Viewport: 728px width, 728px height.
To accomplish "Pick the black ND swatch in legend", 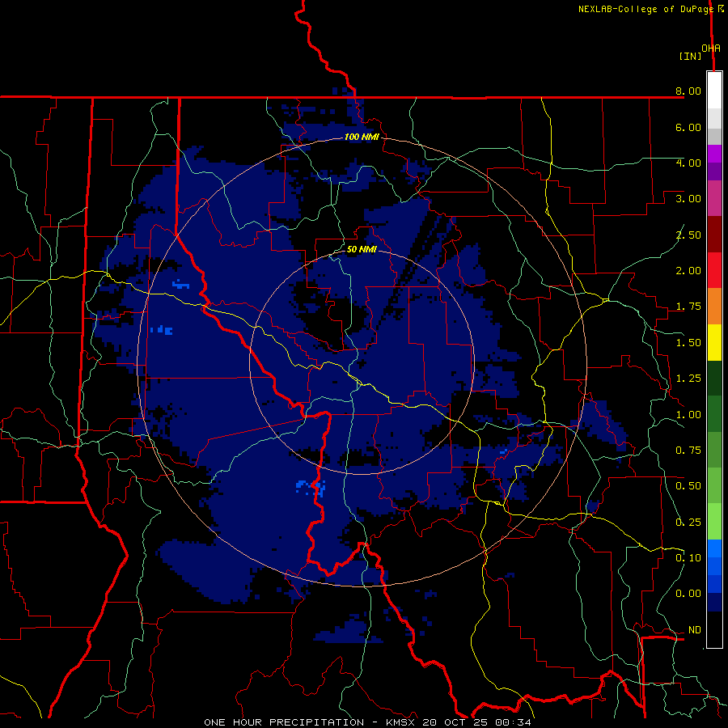I will click(x=714, y=629).
